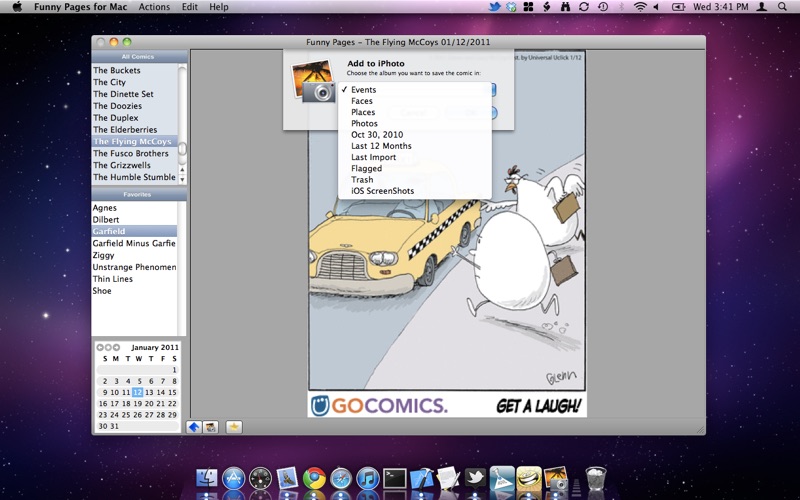Go to previous month in calendar
The image size is (800, 500).
[100, 347]
